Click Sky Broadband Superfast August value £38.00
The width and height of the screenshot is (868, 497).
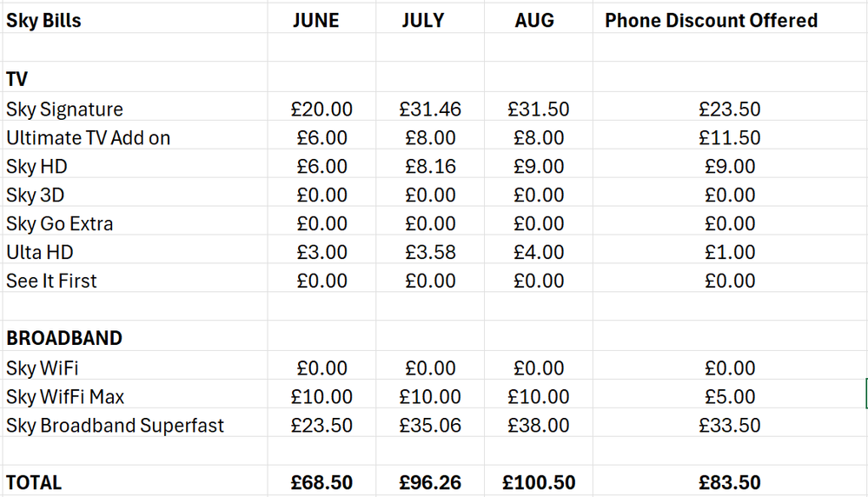click(x=539, y=426)
